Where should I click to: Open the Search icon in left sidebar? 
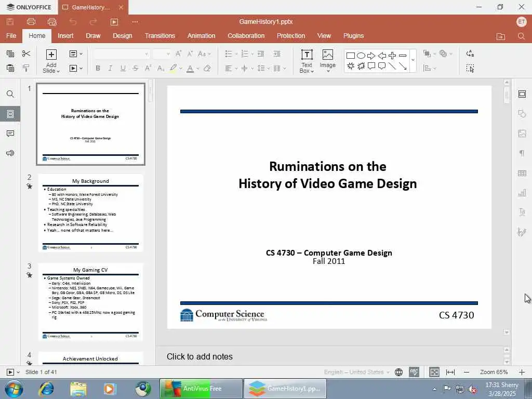point(10,94)
